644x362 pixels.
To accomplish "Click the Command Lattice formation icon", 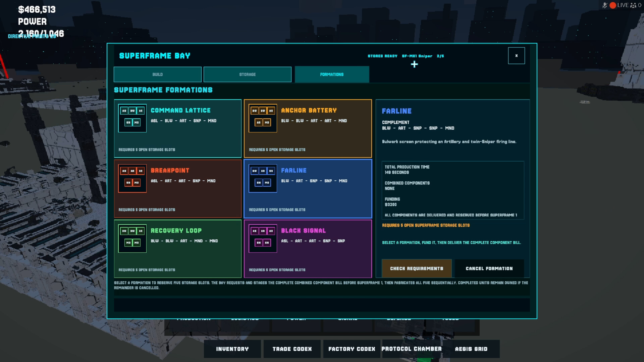I will pos(132,118).
